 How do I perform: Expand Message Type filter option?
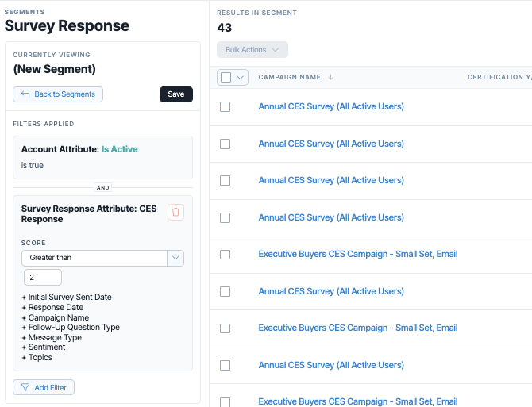coord(52,337)
